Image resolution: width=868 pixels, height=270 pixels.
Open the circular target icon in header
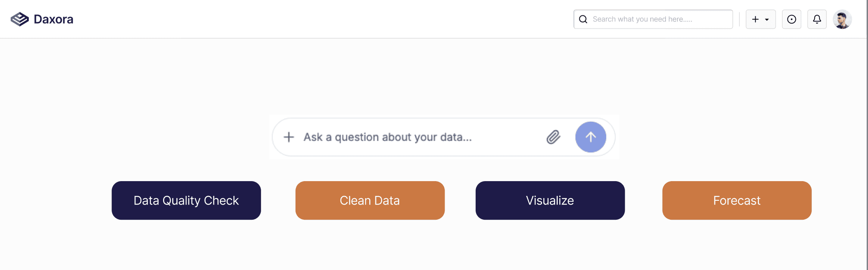[x=792, y=19]
